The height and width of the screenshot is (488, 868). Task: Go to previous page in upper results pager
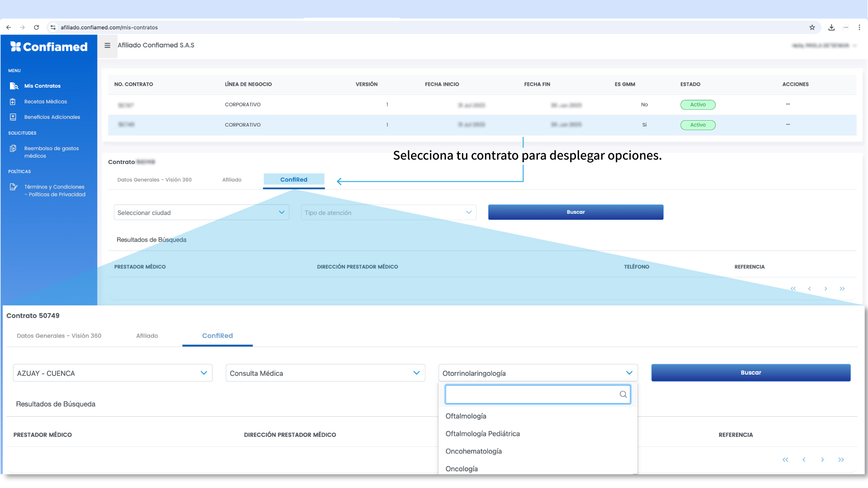[809, 289]
